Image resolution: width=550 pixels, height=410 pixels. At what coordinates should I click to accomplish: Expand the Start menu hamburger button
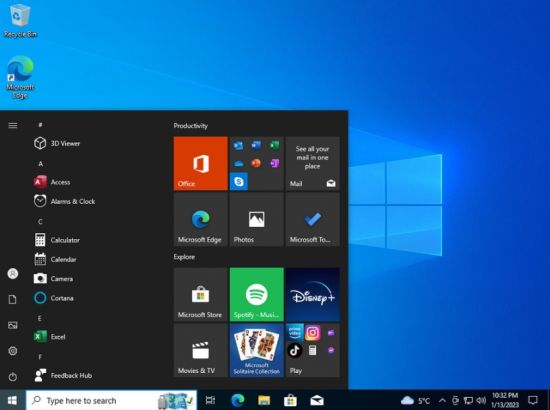(13, 126)
